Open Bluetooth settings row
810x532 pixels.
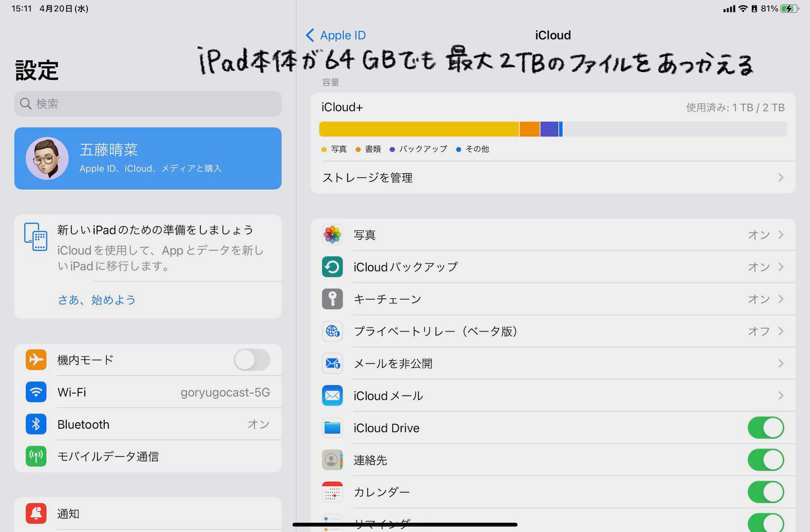coord(148,424)
